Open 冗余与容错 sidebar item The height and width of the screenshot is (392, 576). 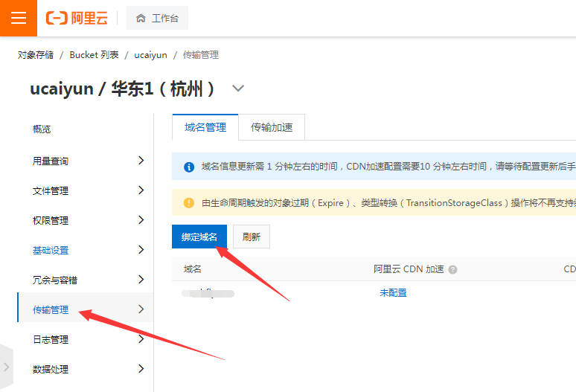[55, 280]
